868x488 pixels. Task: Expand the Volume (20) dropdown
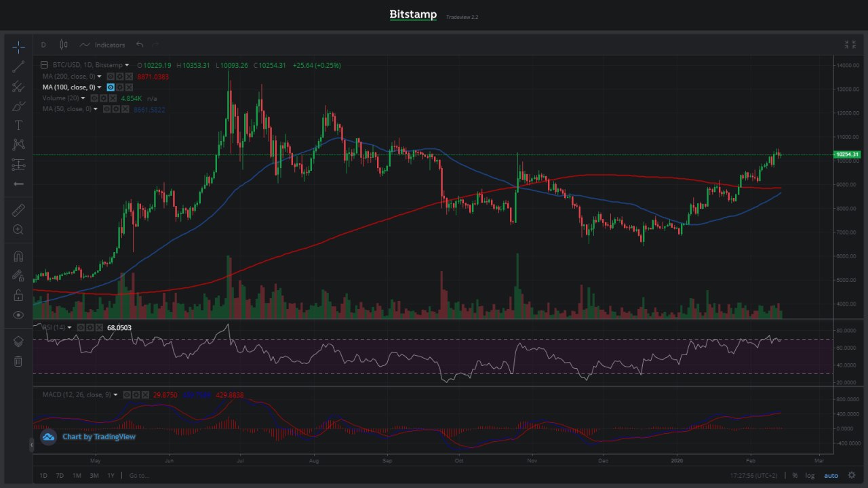83,98
